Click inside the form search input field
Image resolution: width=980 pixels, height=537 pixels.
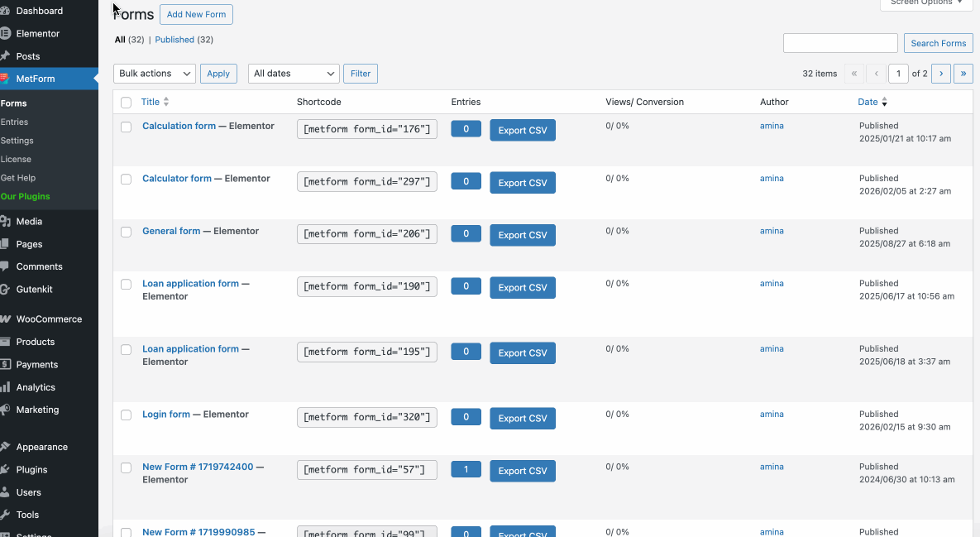(840, 42)
